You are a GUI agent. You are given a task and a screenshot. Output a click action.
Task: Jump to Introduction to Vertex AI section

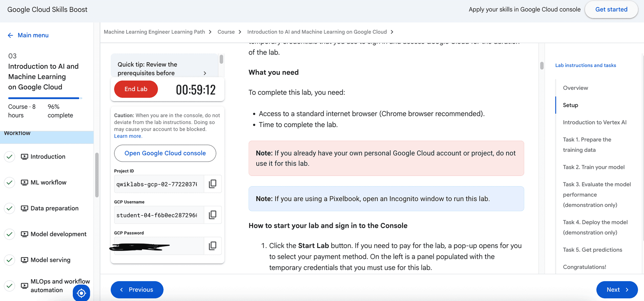(595, 122)
